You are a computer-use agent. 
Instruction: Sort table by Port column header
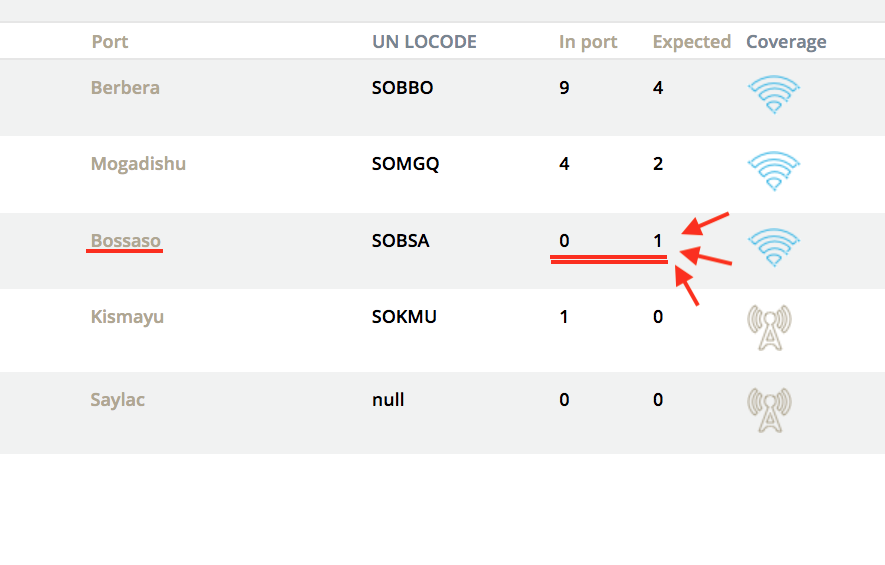pyautogui.click(x=110, y=42)
